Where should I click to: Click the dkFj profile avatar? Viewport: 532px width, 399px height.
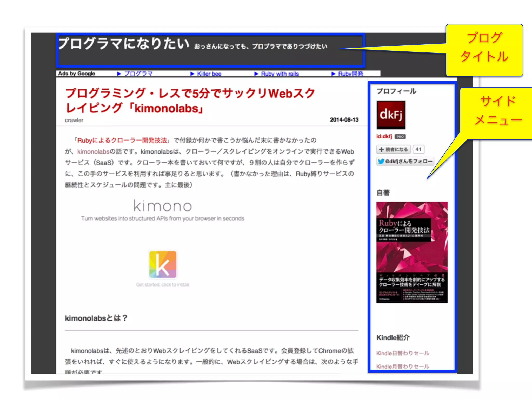391,115
